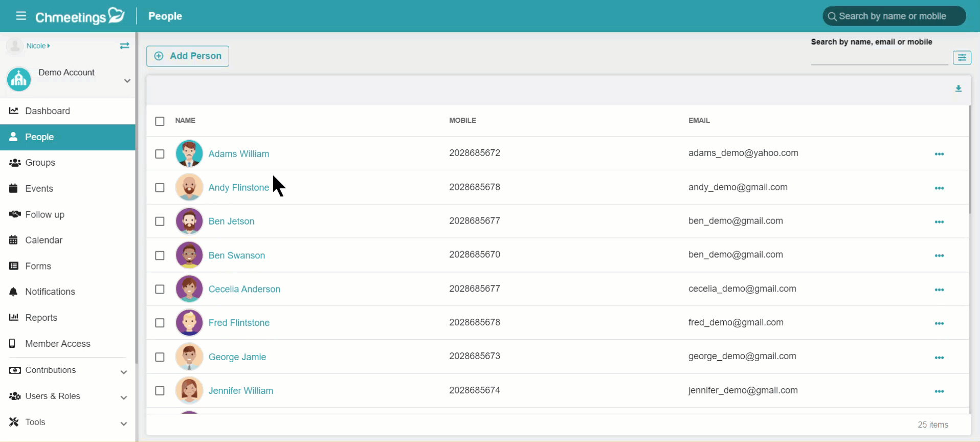The width and height of the screenshot is (980, 442).
Task: Click Adams William's avatar
Action: pos(189,153)
